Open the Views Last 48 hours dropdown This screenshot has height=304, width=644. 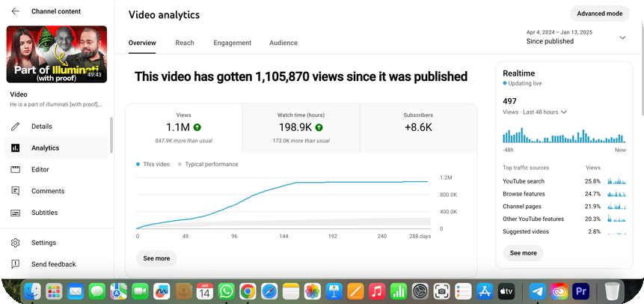(x=564, y=112)
